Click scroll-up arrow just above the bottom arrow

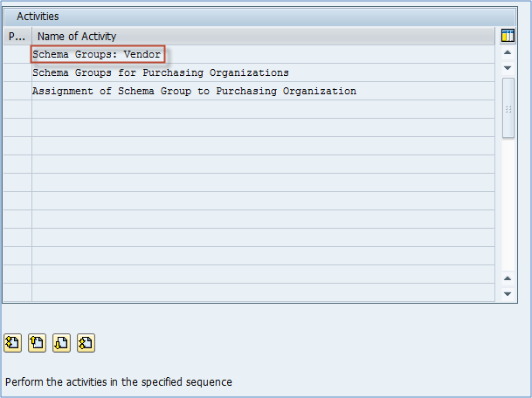click(508, 278)
